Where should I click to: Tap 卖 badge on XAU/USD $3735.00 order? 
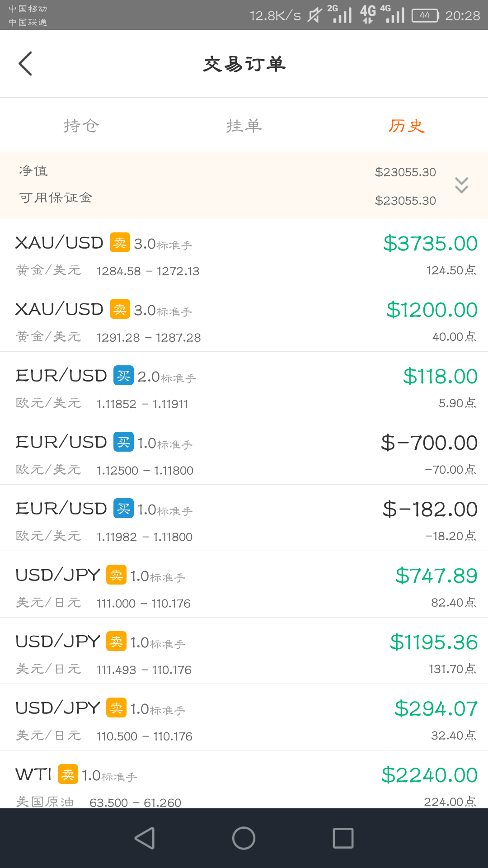(120, 242)
